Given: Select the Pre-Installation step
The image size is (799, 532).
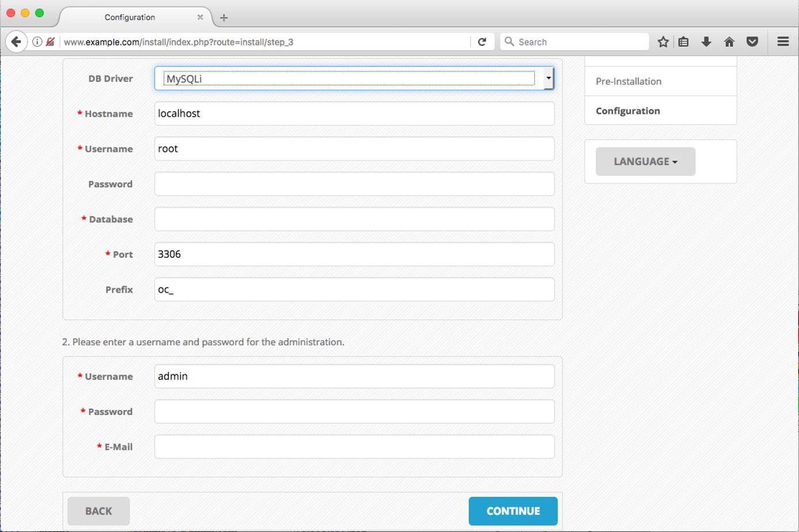Looking at the screenshot, I should (x=628, y=81).
